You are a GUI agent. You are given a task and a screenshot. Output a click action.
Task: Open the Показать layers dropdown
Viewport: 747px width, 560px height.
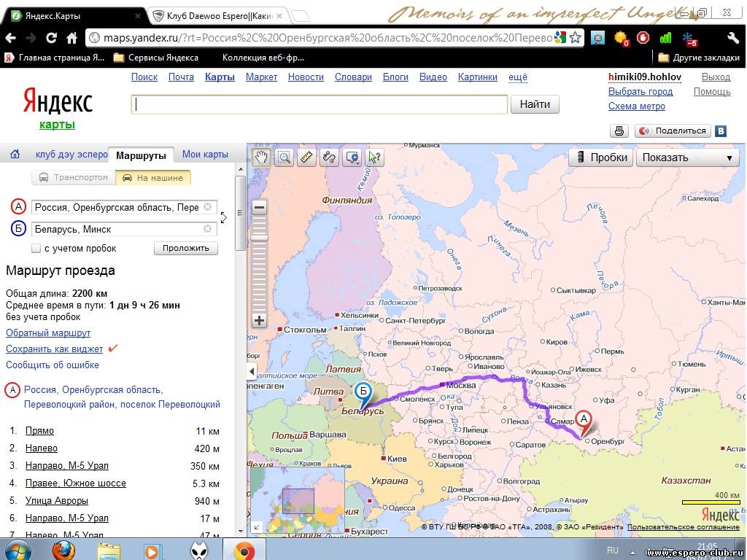[688, 157]
